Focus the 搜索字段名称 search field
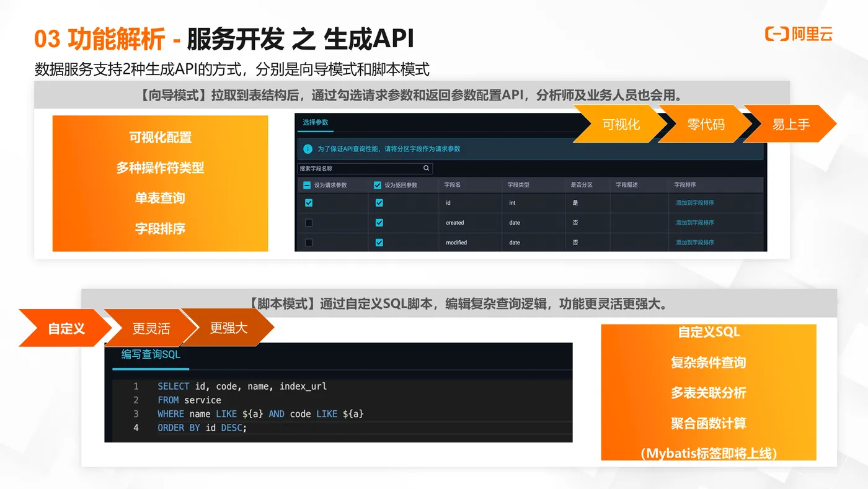This screenshot has height=489, width=868. click(x=365, y=168)
